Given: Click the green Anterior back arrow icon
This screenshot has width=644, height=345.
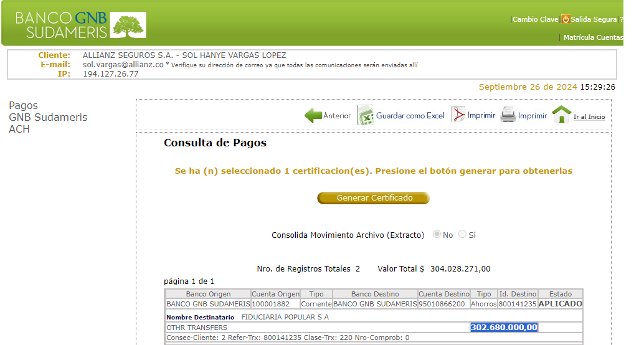Looking at the screenshot, I should coord(313,115).
